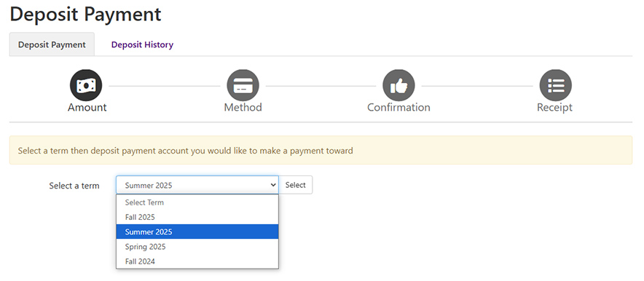Click the Deposit Payment page heading
The image size is (644, 281).
[x=85, y=15]
